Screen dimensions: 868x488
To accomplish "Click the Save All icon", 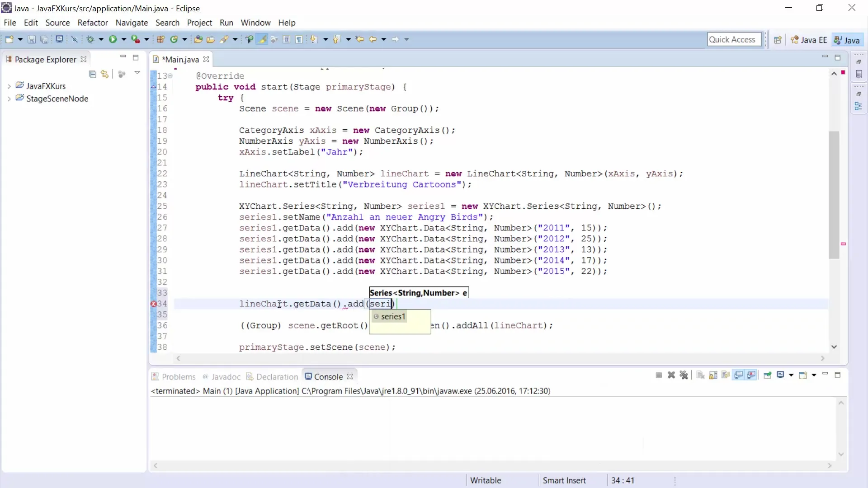I will pyautogui.click(x=44, y=40).
